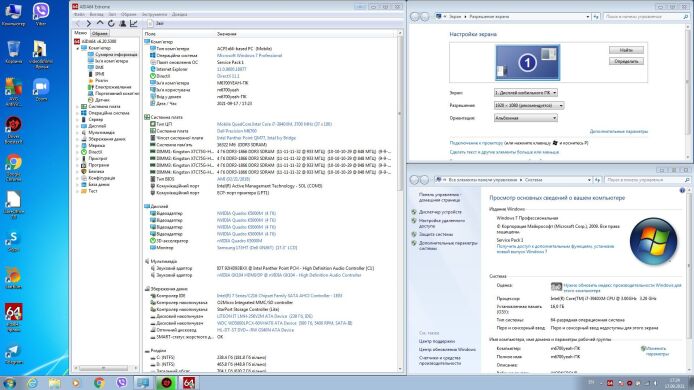Image resolution: width=694 pixels, height=390 pixels.
Task: Expand the Операційна система tree node
Action: 78,113
